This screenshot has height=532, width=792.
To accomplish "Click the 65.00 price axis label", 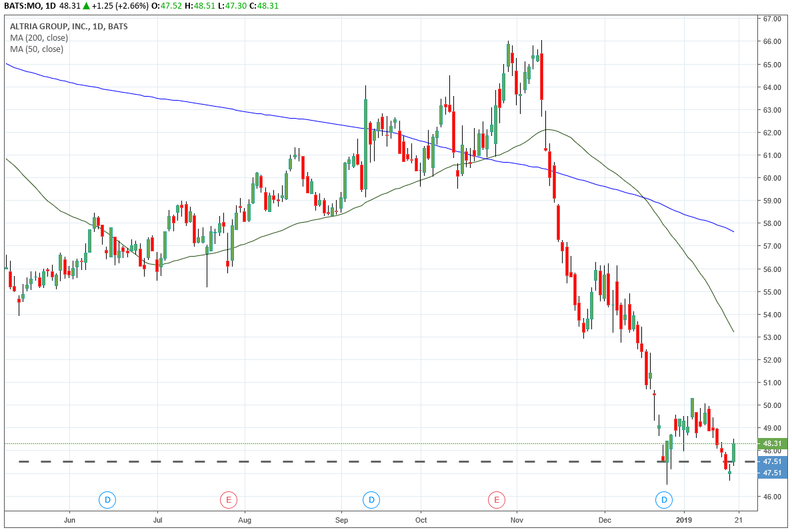I will (x=772, y=65).
